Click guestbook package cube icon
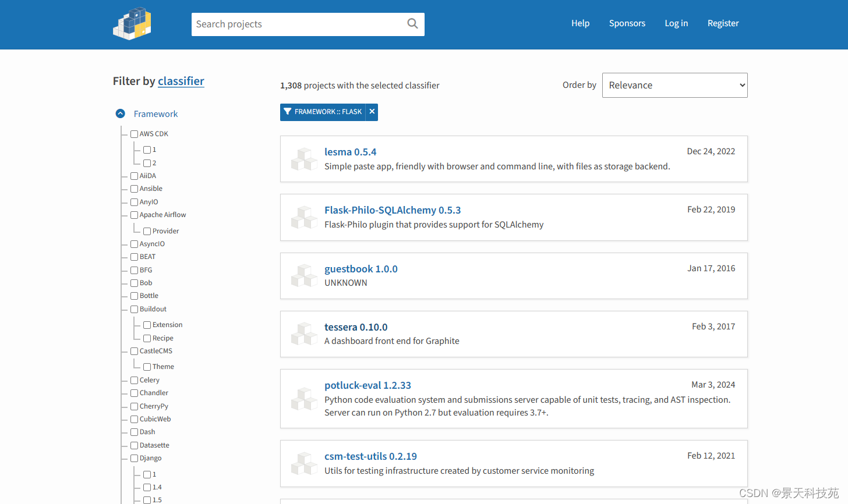This screenshot has width=848, height=504. pos(304,276)
